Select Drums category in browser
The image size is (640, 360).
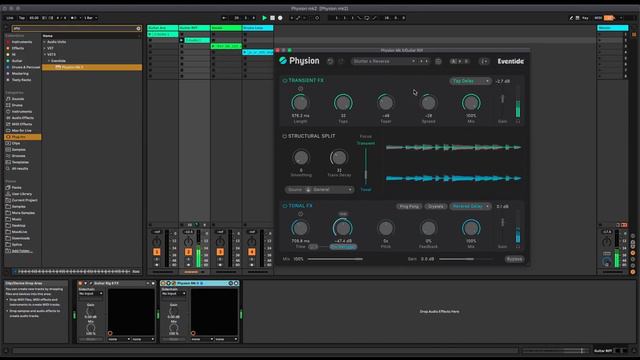pyautogui.click(x=17, y=105)
